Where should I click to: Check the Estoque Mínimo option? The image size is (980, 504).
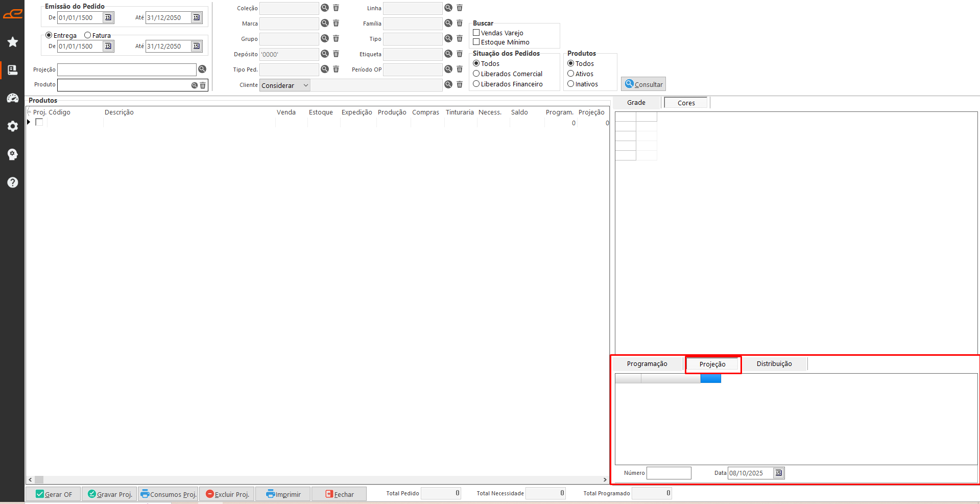point(476,42)
